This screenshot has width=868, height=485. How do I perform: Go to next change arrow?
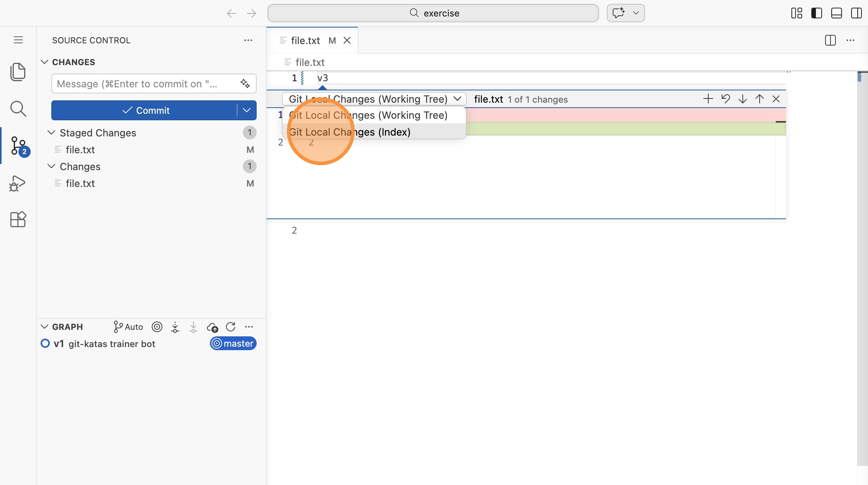[x=742, y=99]
